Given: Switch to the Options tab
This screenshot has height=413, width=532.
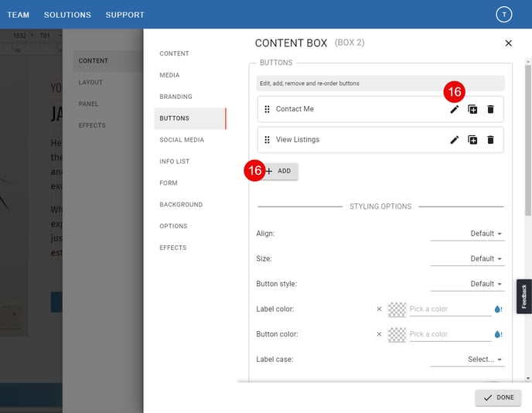Looking at the screenshot, I should [x=190, y=226].
